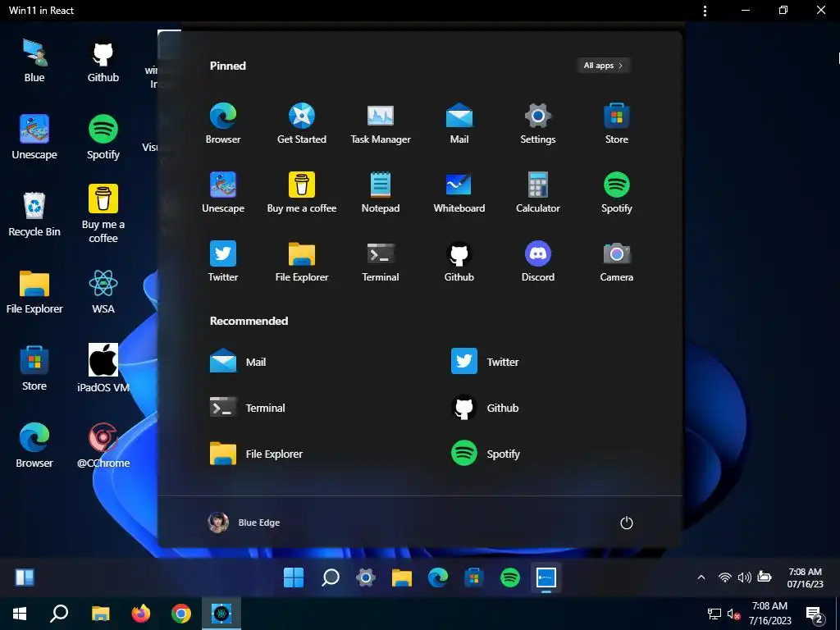The width and height of the screenshot is (840, 630).
Task: Toggle the Start button in inner taskbar
Action: click(x=294, y=577)
